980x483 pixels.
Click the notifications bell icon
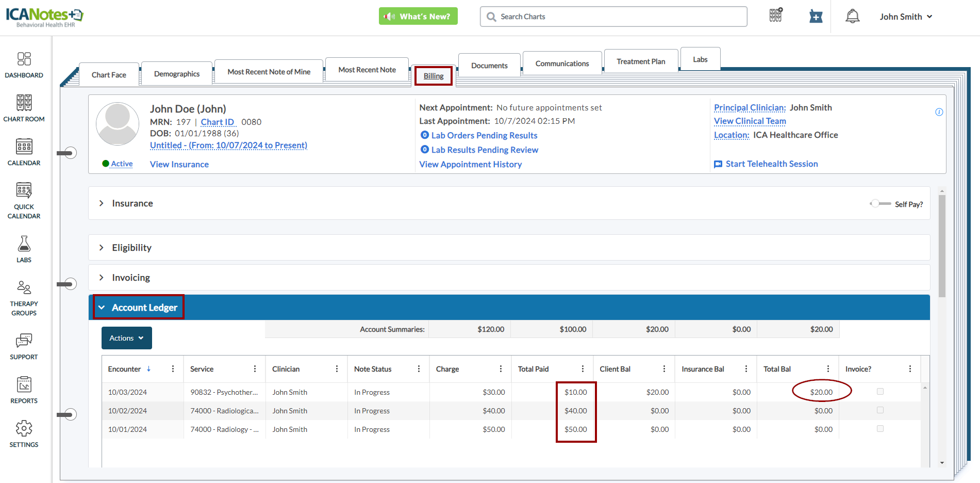click(852, 17)
